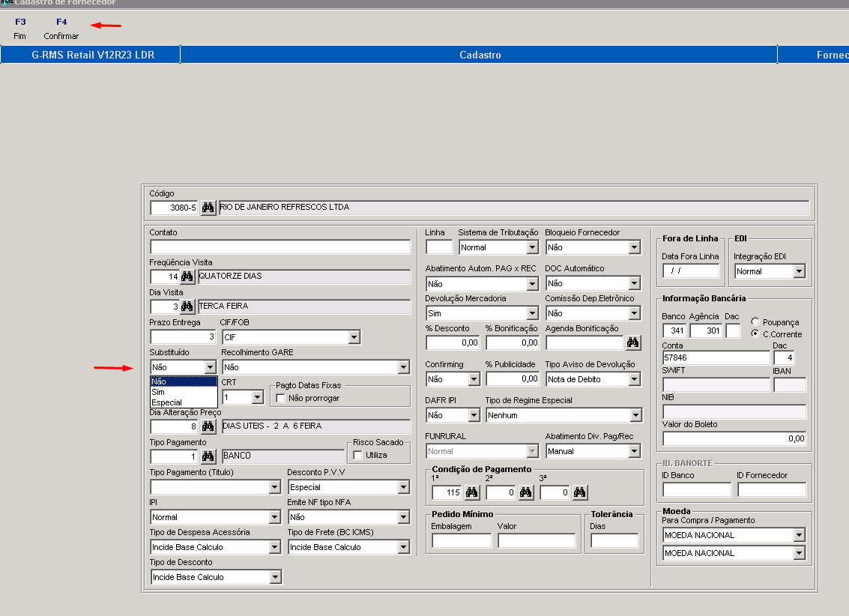This screenshot has width=849, height=616.
Task: Expand Integração EDI dropdown
Action: point(800,271)
